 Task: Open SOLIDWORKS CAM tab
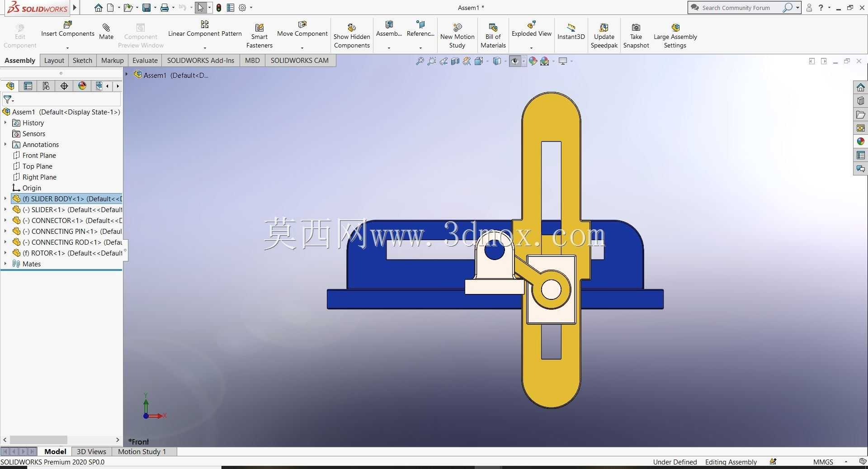click(299, 61)
